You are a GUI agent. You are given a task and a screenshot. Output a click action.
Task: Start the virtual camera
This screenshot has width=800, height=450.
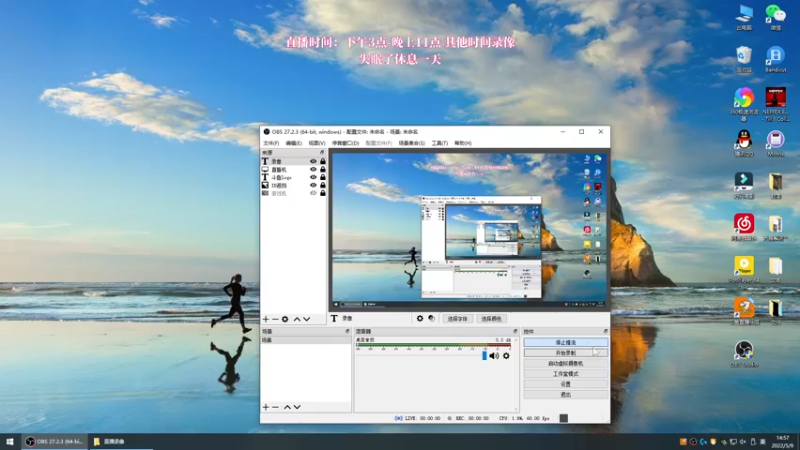coord(565,363)
